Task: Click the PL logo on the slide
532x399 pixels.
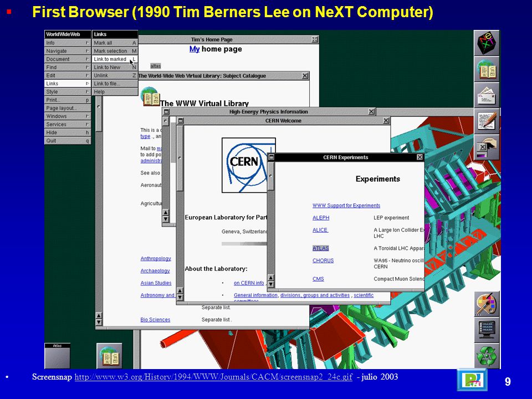Action: 472,380
